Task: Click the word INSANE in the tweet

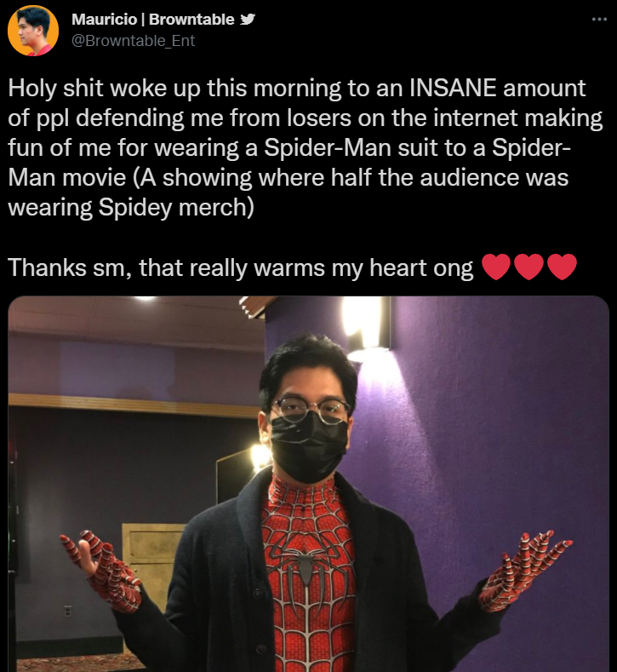Action: point(453,88)
